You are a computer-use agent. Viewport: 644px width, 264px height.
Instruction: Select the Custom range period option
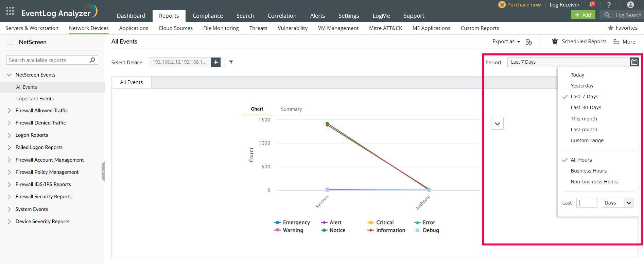(x=587, y=141)
